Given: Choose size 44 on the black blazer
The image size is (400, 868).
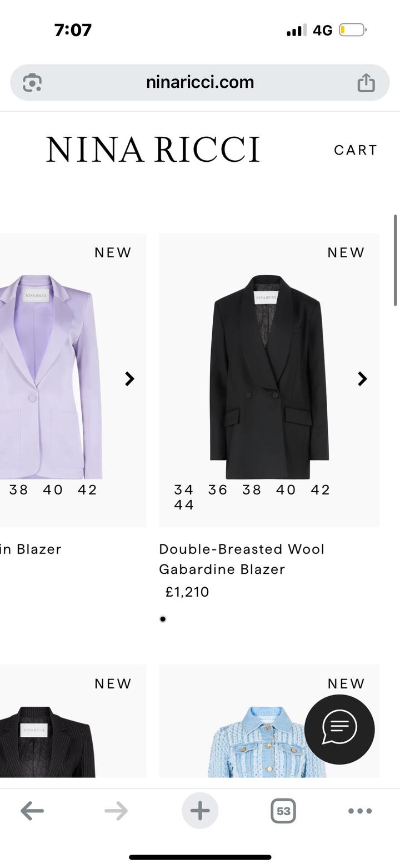Looking at the screenshot, I should (183, 505).
